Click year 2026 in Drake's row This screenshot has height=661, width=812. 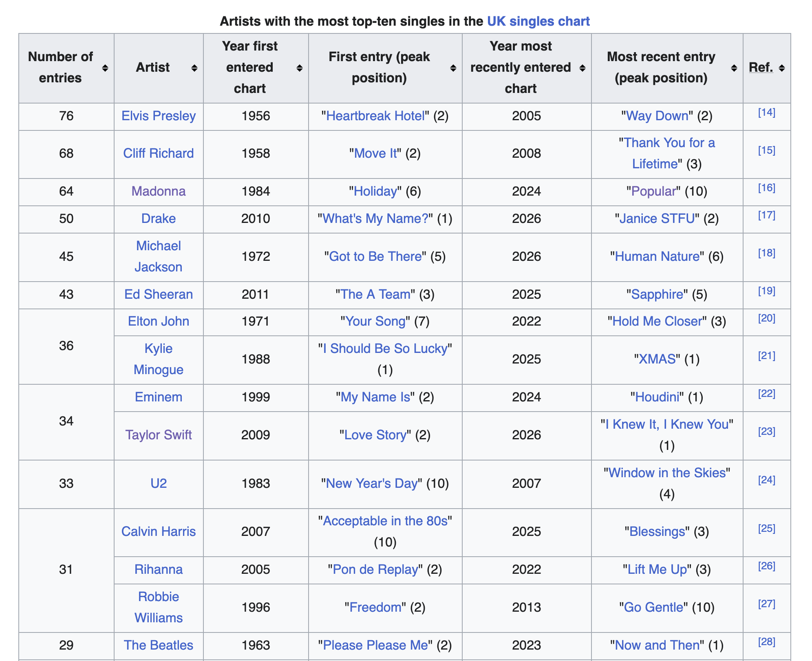527,219
